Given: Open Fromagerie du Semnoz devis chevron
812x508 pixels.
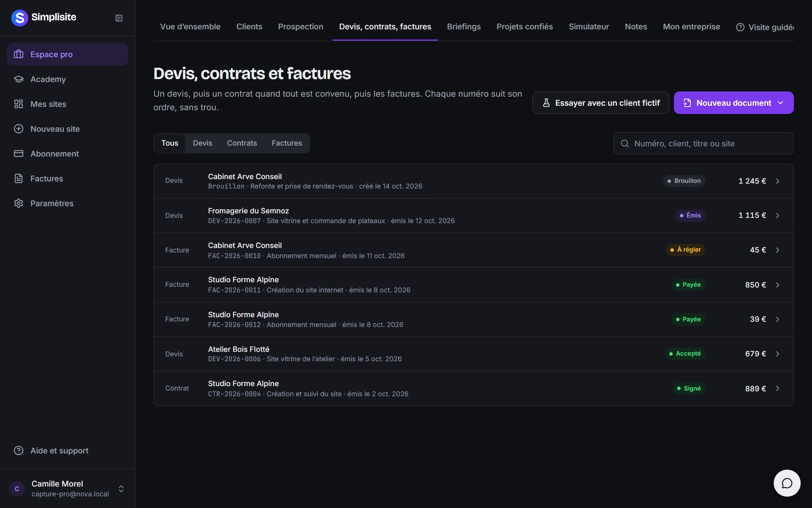Looking at the screenshot, I should [x=777, y=216].
